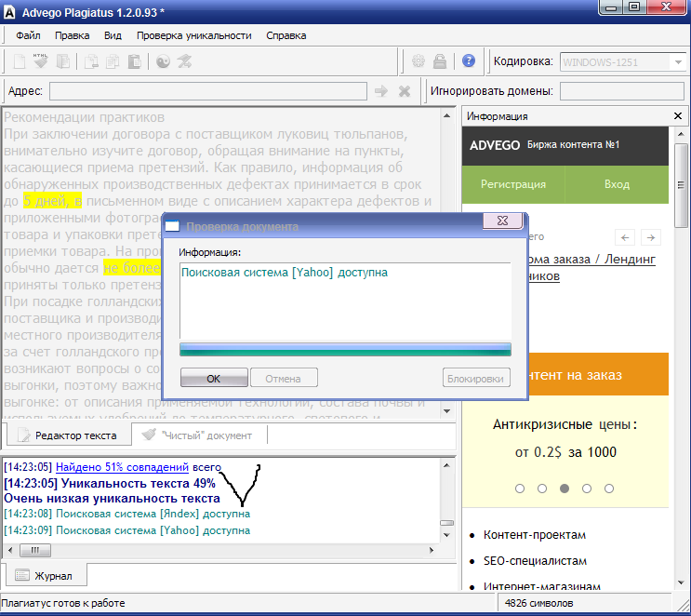Viewport: 691px width, 616px height.
Task: Click the info panel vertical scrollbar thumb
Action: point(681,185)
